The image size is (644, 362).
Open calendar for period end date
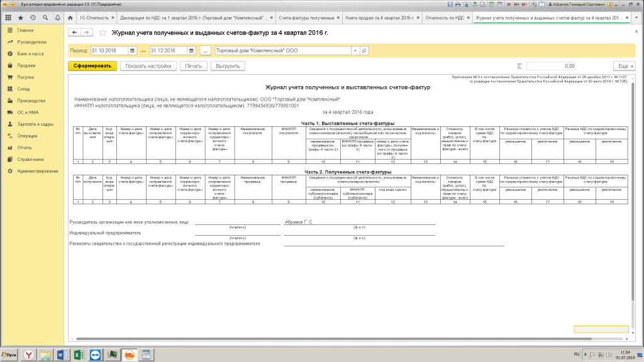coord(191,50)
